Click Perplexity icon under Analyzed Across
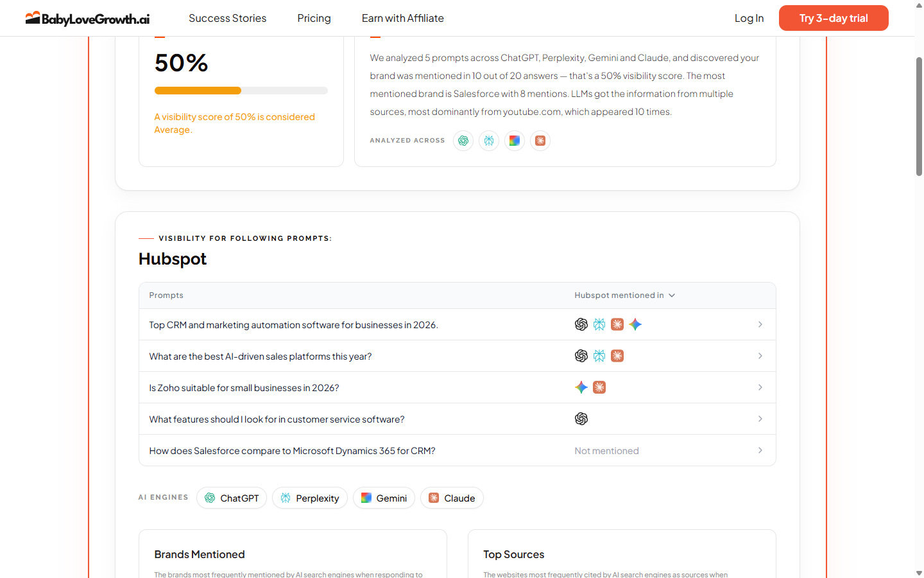Image resolution: width=924 pixels, height=578 pixels. coord(489,141)
